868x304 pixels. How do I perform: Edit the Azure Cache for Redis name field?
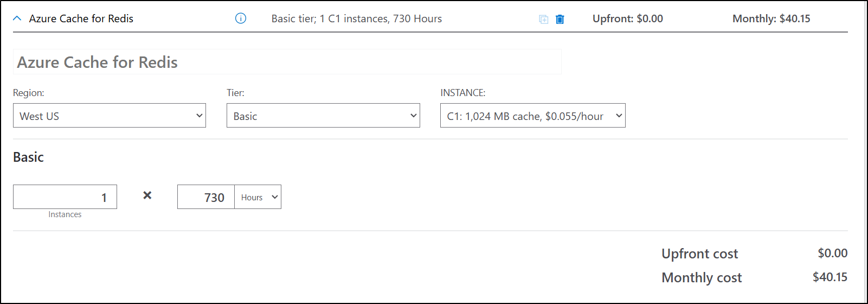pos(287,62)
